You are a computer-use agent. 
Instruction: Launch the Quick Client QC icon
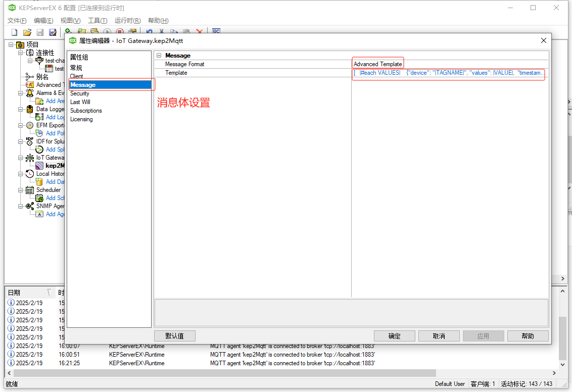216,31
